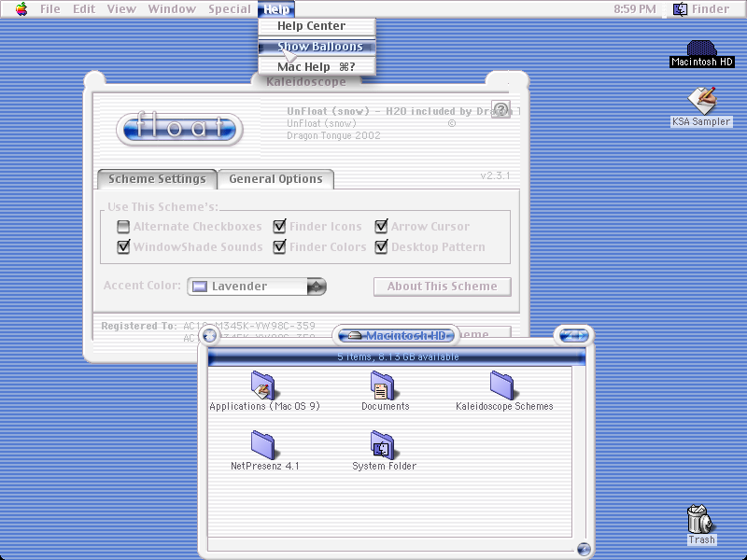The image size is (747, 560).
Task: Open the Accent Color Lavender dropdown
Action: [256, 287]
